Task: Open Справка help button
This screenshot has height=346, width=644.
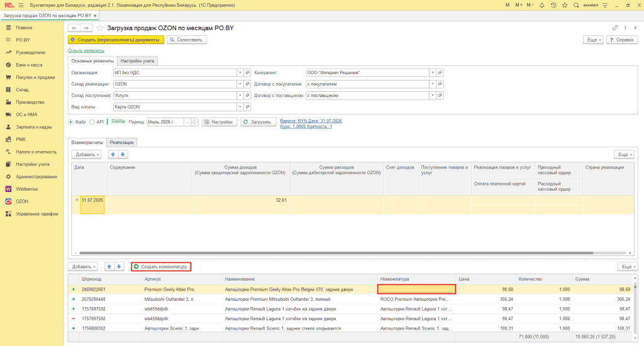Action: tap(622, 40)
